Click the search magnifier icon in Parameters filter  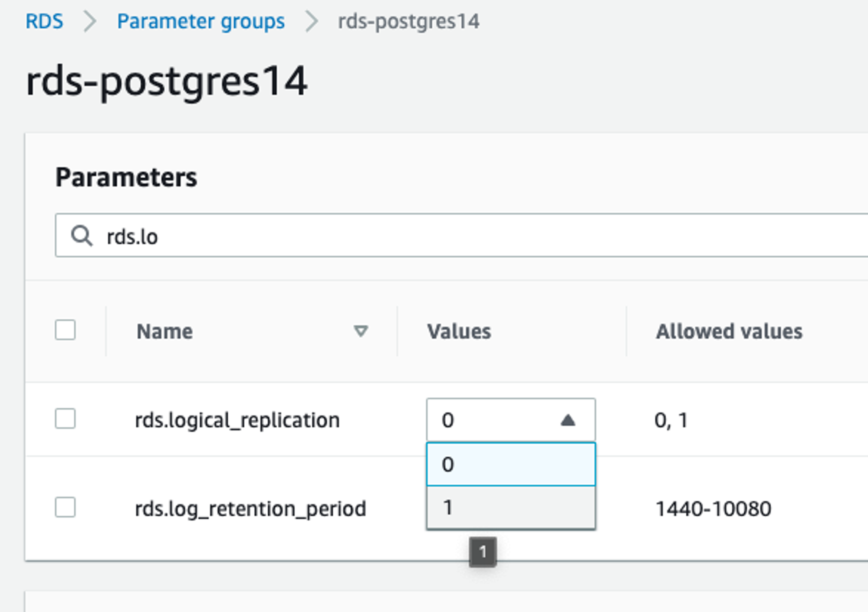(82, 236)
